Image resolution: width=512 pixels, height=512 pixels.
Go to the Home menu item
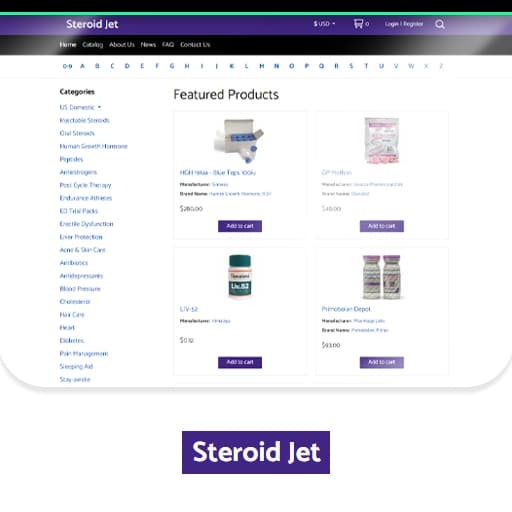click(68, 44)
